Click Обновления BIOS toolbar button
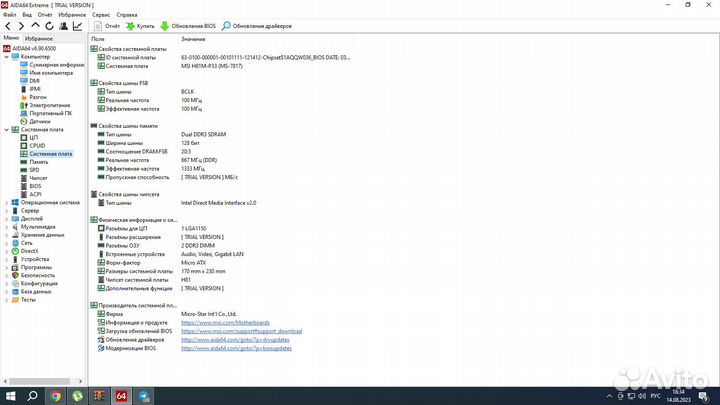This screenshot has height=405, width=720. point(188,26)
